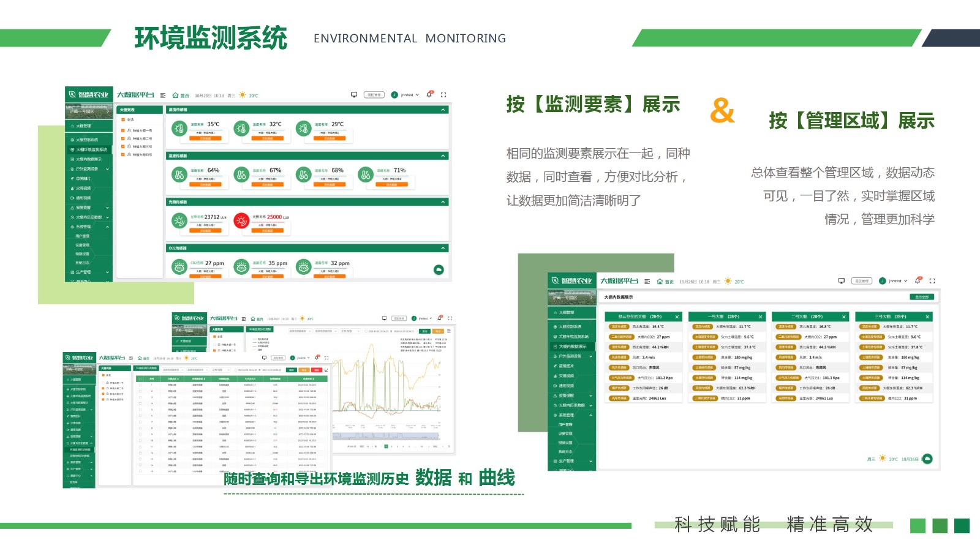Click monitor screen icon in area-view dashboard

(x=842, y=281)
